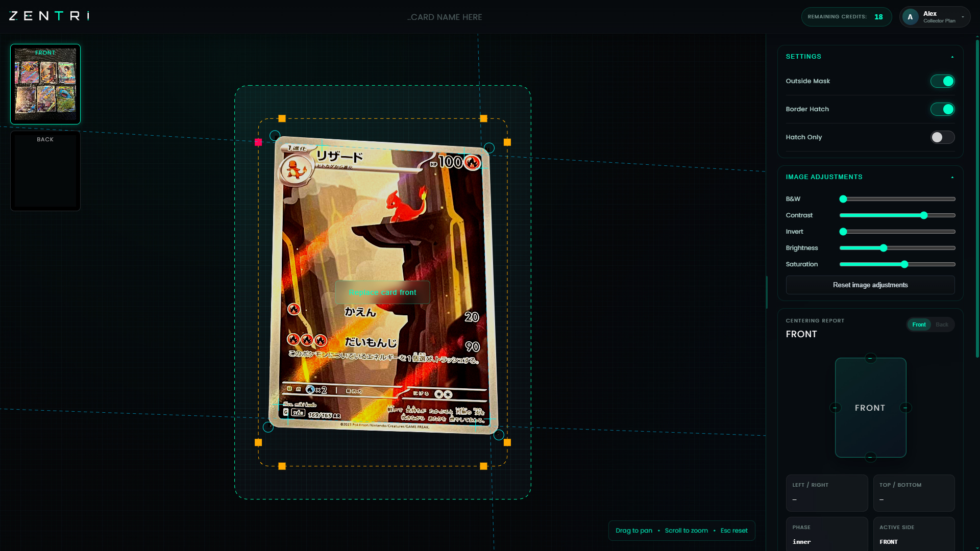Switch centering report to Back tab
Image resolution: width=980 pixels, height=551 pixels.
(942, 324)
